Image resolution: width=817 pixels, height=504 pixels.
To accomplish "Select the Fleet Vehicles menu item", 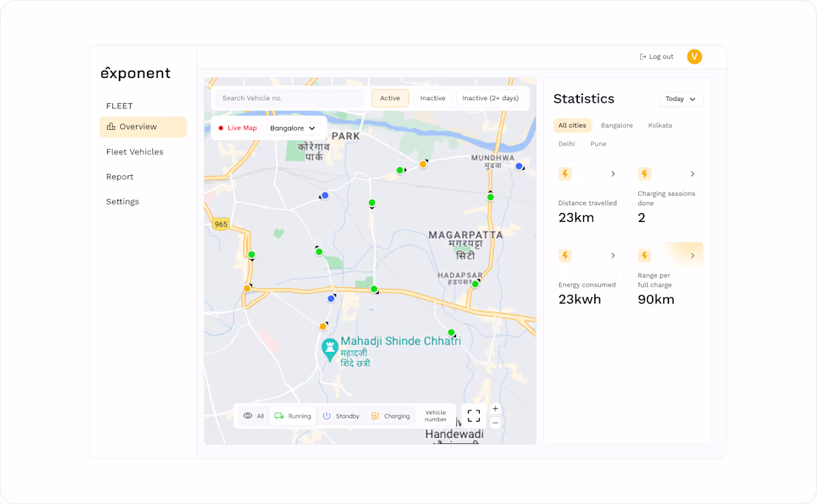I will point(134,151).
